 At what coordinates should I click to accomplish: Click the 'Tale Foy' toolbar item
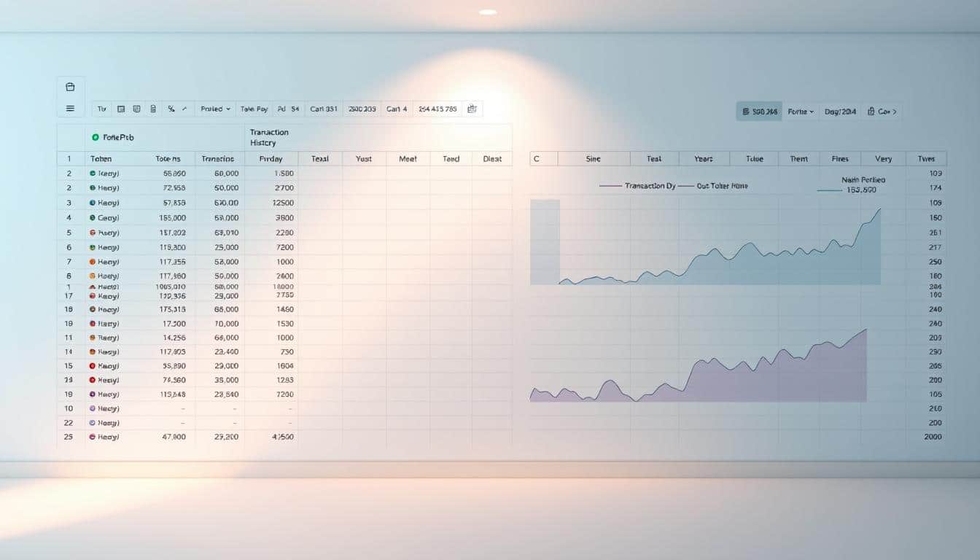pos(254,109)
